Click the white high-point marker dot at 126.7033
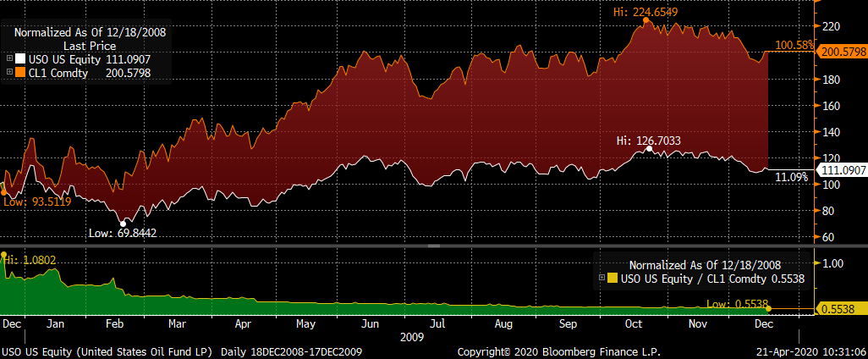 [x=650, y=149]
